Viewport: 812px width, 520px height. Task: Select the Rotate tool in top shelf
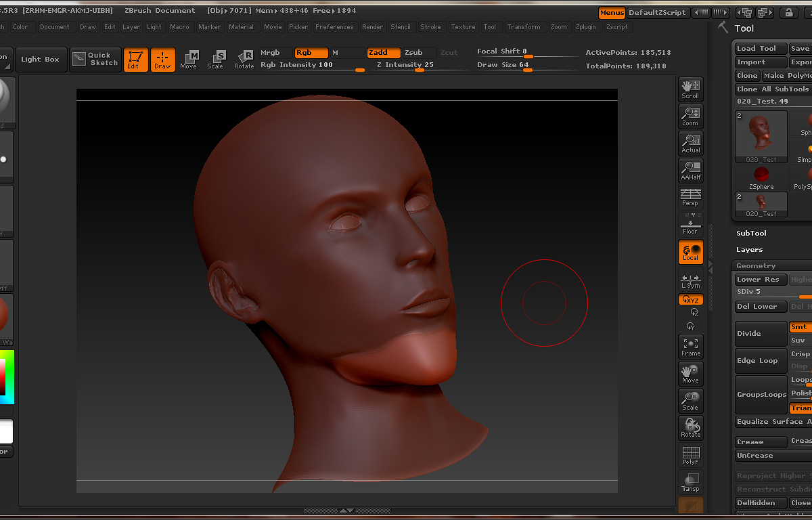[244, 60]
